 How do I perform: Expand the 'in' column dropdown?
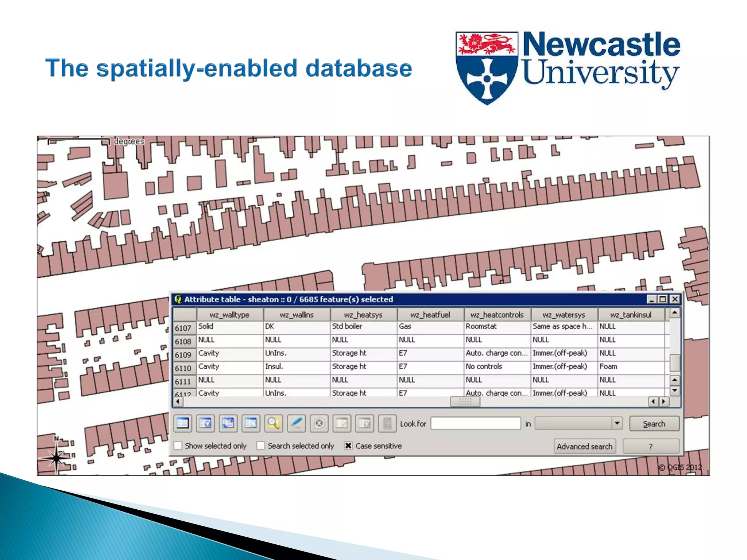tap(617, 423)
